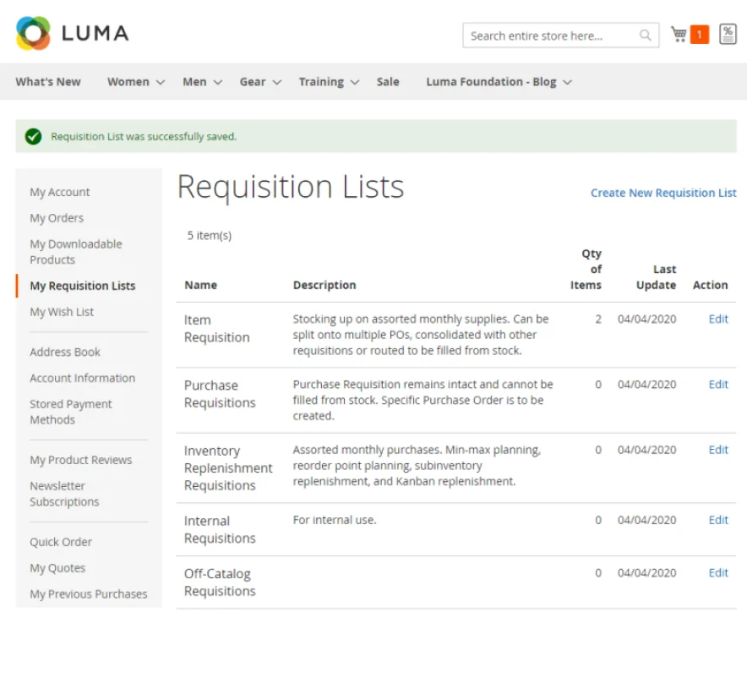Edit the Item Requisition list
The image size is (747, 700).
(718, 320)
